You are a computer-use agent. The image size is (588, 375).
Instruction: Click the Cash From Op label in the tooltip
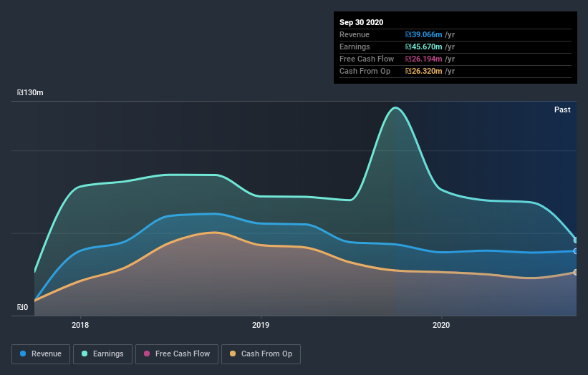pos(365,71)
